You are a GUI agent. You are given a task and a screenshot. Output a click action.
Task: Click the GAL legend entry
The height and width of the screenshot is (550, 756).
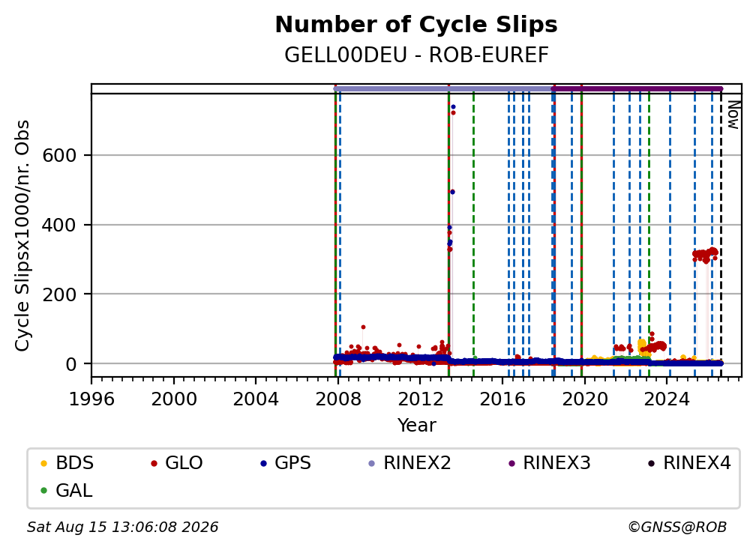[66, 491]
